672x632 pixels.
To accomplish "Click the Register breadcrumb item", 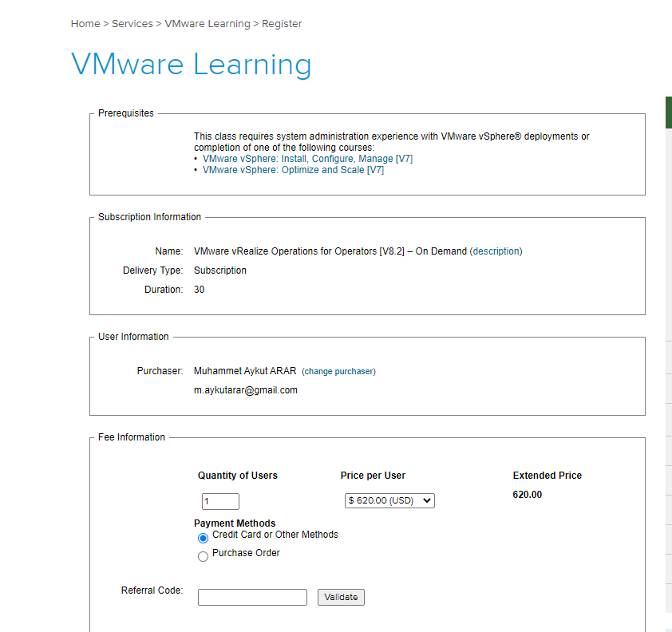I will (x=282, y=24).
